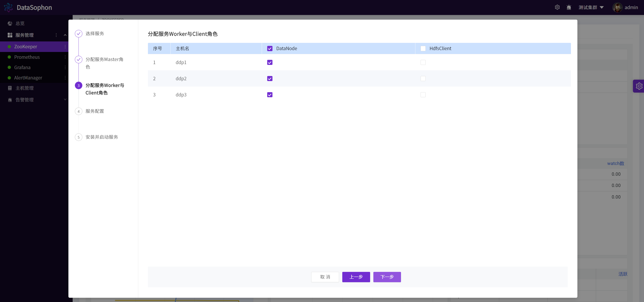Expand the 告警管理 menu chevron

(65, 100)
